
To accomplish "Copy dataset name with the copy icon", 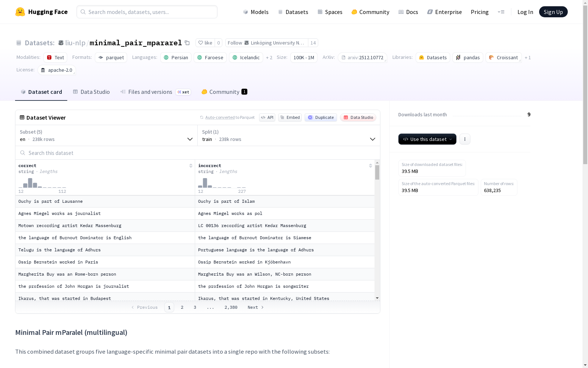I will pyautogui.click(x=187, y=43).
